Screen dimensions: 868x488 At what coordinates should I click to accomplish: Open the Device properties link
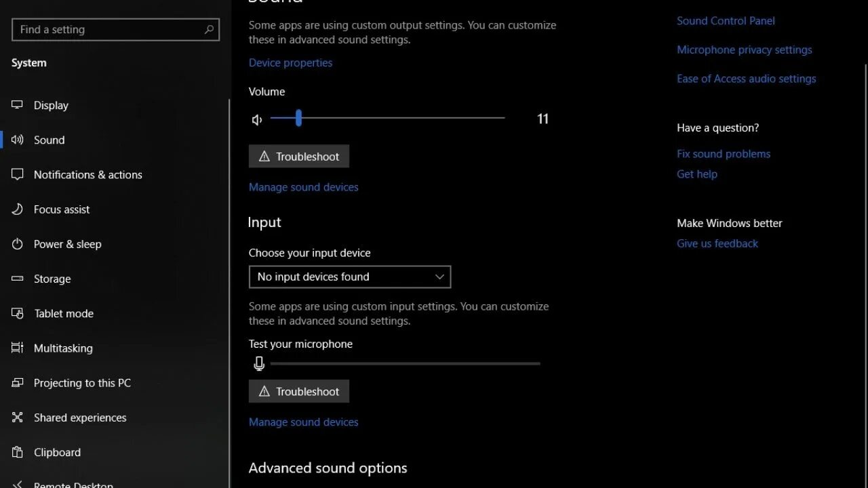(290, 62)
